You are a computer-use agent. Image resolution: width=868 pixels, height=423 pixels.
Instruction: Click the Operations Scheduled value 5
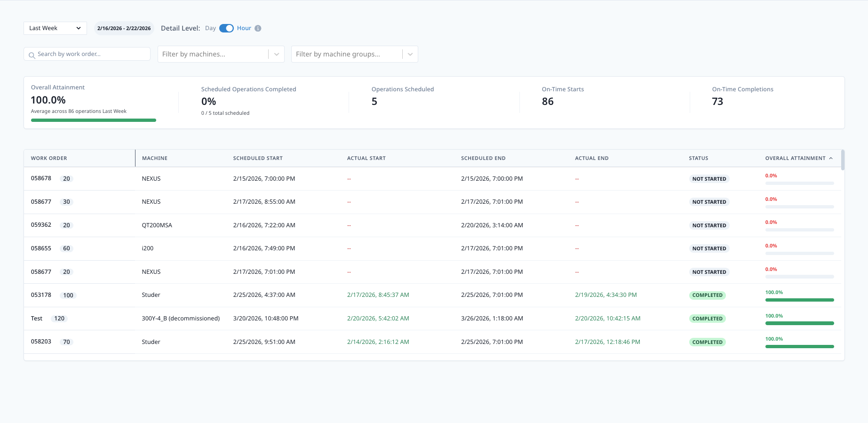point(374,102)
